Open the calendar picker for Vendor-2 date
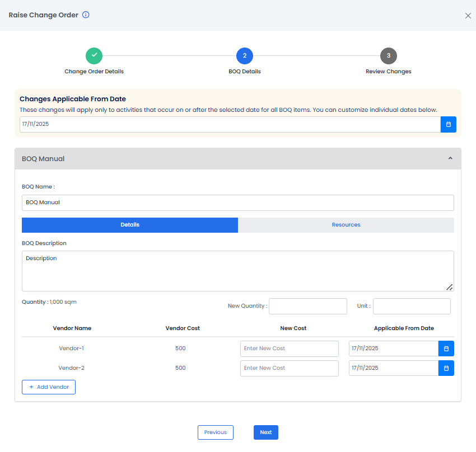The height and width of the screenshot is (452, 476). click(446, 368)
